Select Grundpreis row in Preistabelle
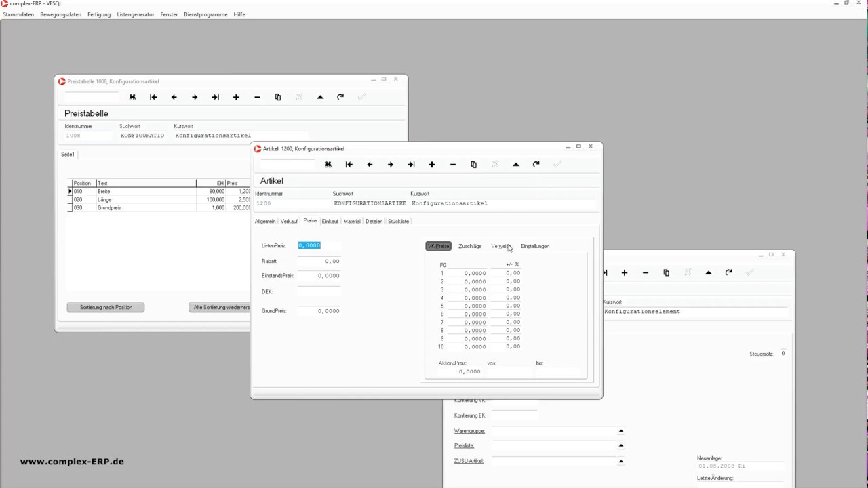 pyautogui.click(x=160, y=208)
